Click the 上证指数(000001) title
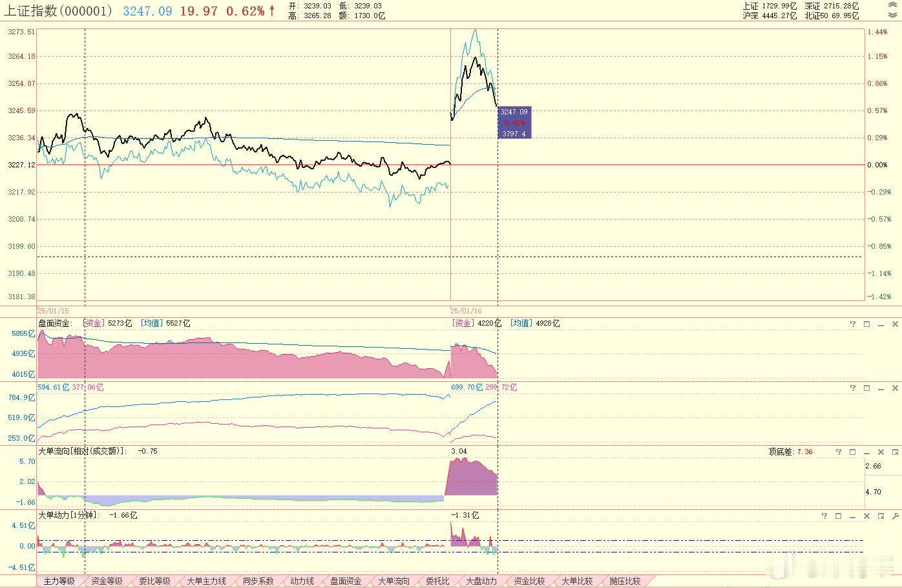The width and height of the screenshot is (902, 588). click(59, 11)
